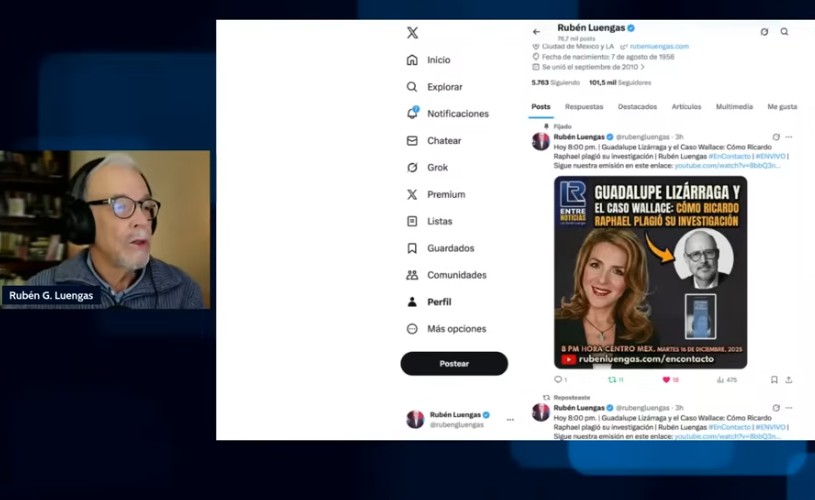Viewport: 815px width, 500px height.
Task: Open three-dot menu on pinned post
Action: 788,137
